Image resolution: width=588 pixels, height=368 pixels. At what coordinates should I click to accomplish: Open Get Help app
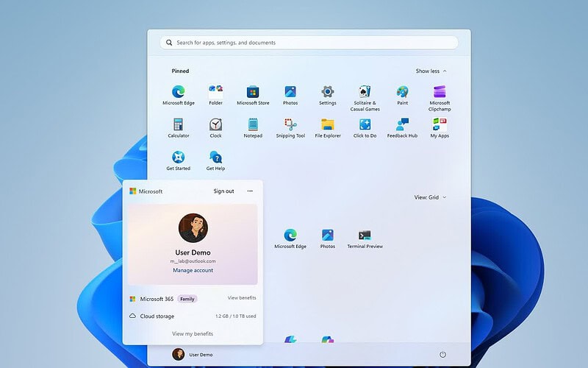point(215,160)
